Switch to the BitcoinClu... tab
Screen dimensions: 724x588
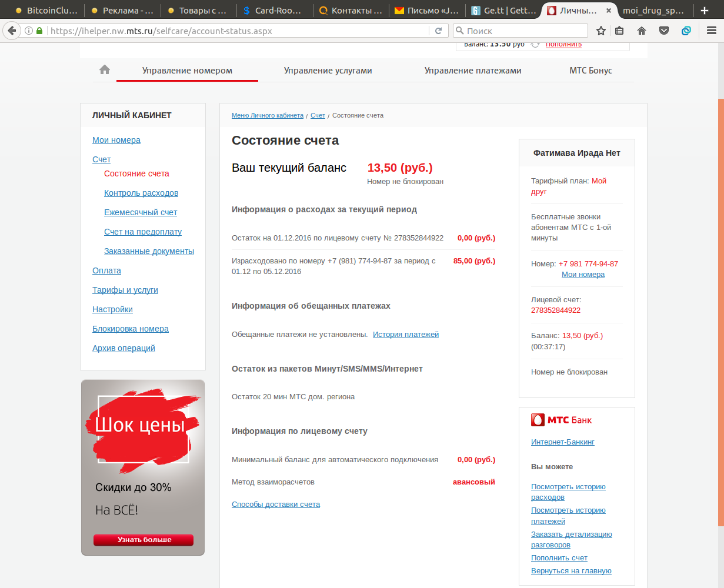[x=46, y=11]
